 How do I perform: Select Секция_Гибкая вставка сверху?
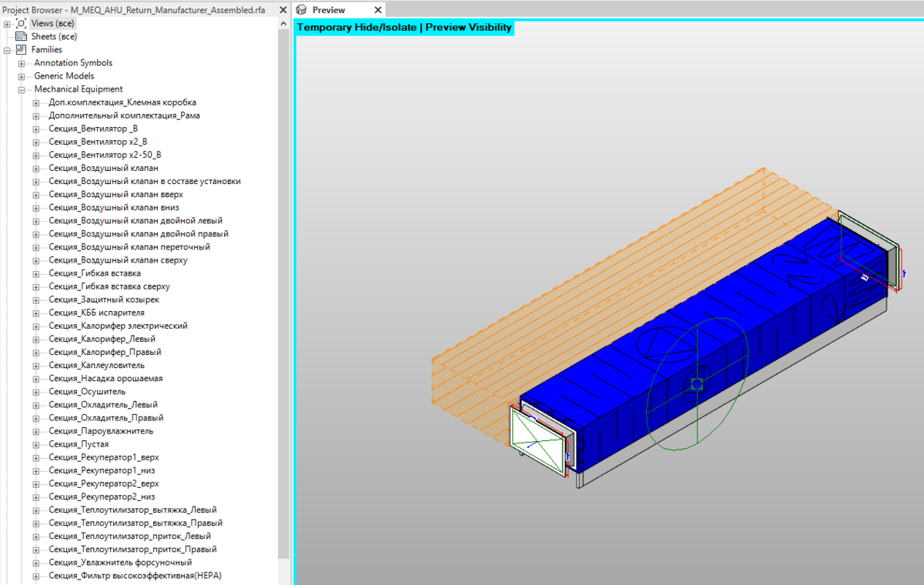(109, 286)
